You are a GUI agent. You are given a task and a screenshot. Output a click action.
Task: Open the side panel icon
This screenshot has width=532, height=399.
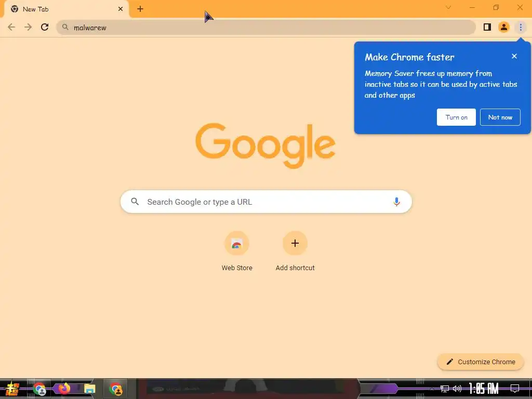(487, 27)
